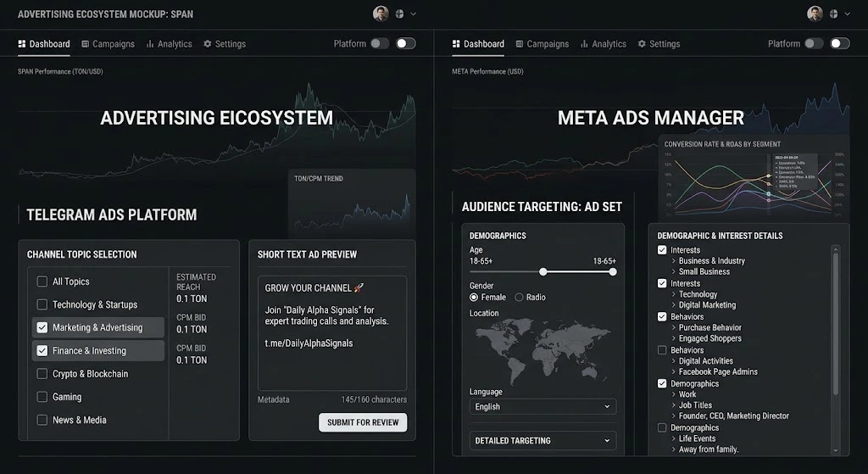Check the Gaming topic checkbox
Image resolution: width=868 pixels, height=474 pixels.
click(42, 397)
